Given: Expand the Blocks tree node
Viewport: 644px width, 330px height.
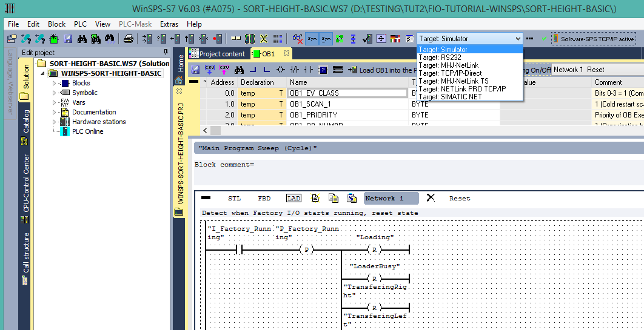Looking at the screenshot, I should click(x=54, y=83).
